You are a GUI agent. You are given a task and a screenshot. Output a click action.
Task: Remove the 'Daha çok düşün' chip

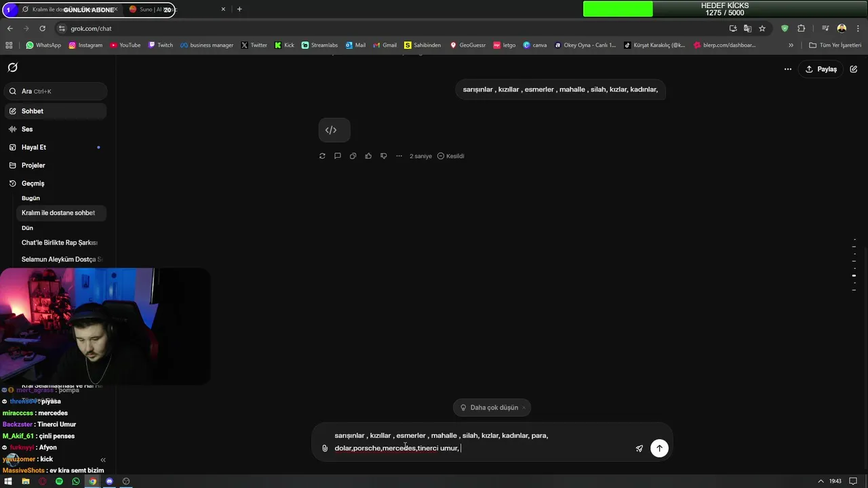click(x=524, y=407)
